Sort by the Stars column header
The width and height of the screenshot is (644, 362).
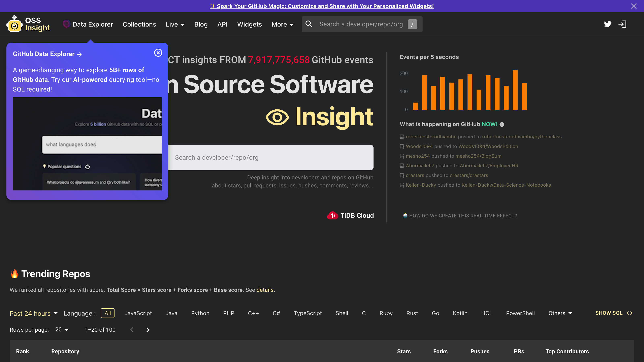pyautogui.click(x=404, y=351)
